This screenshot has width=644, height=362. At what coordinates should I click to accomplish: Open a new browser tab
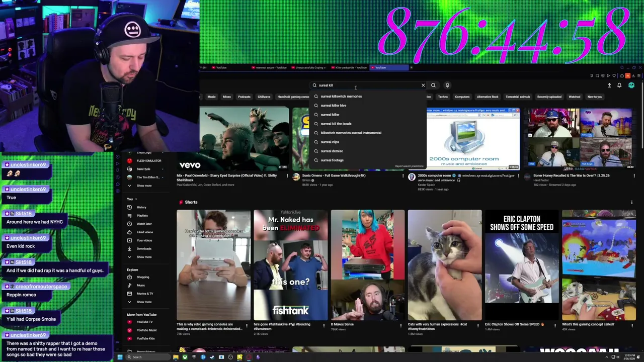pos(411,67)
